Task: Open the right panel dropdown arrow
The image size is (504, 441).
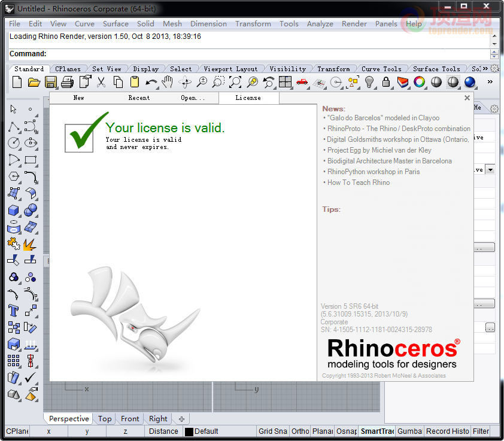Action: (490, 169)
